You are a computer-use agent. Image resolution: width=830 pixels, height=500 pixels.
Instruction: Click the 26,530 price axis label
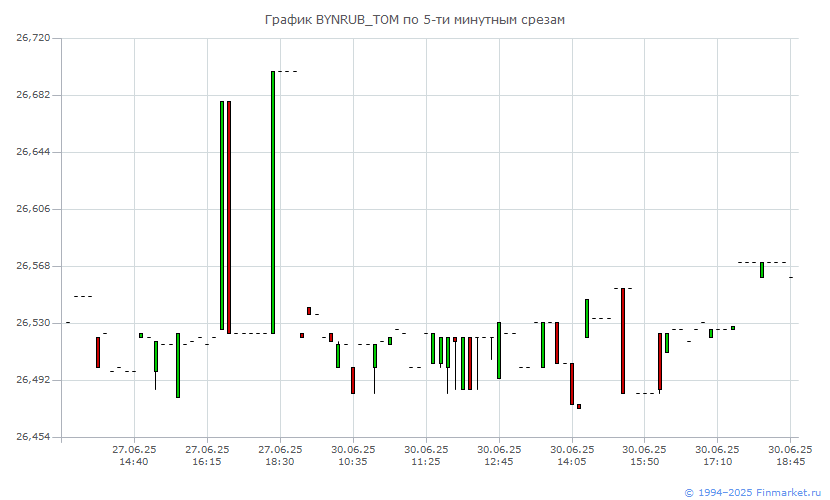pyautogui.click(x=33, y=323)
